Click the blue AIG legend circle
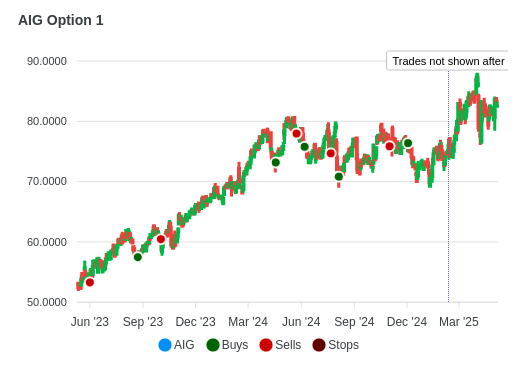The width and height of the screenshot is (530, 380). (165, 345)
